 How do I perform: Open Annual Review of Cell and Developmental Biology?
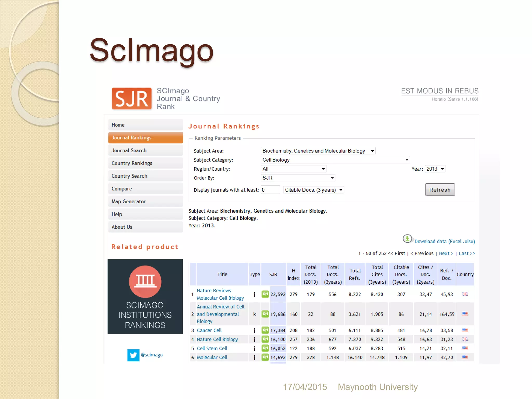(220, 314)
